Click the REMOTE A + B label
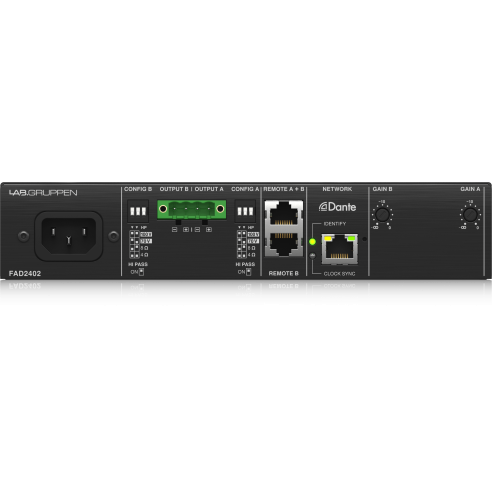 [x=284, y=189]
